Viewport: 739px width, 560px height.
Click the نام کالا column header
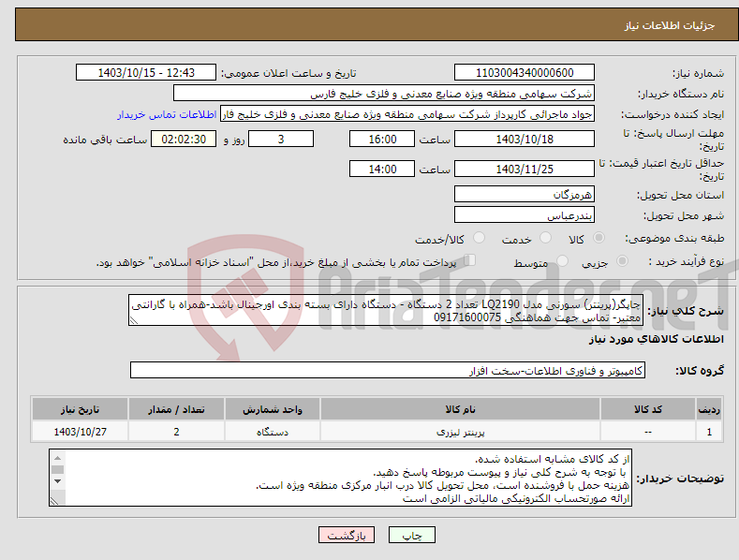460,409
